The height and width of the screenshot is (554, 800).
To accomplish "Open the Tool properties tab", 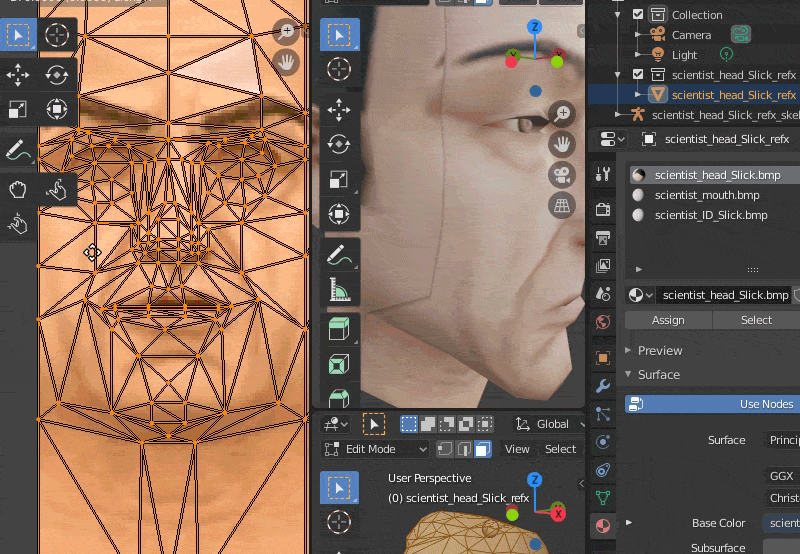I will click(x=603, y=174).
